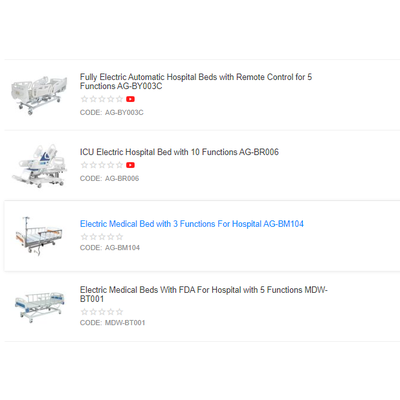
Task: Open YouTube video icon for AG-BR006
Action: click(130, 165)
